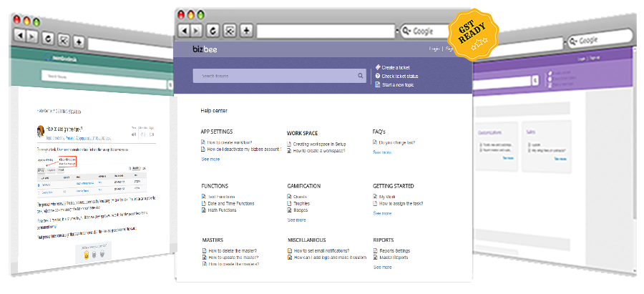
Task: Open the Google search engine dropdown in right window
Action: point(573,41)
